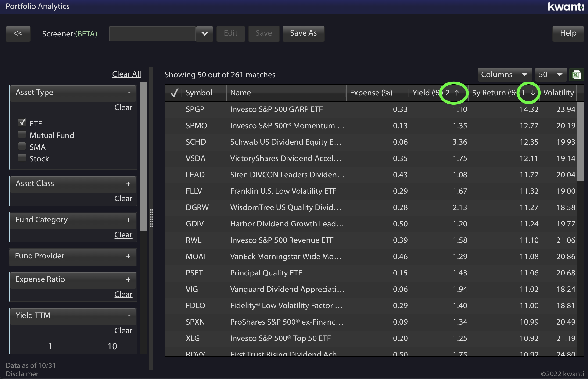Sort by Volatility column header
Viewport: 588px width, 379px height.
[558, 93]
